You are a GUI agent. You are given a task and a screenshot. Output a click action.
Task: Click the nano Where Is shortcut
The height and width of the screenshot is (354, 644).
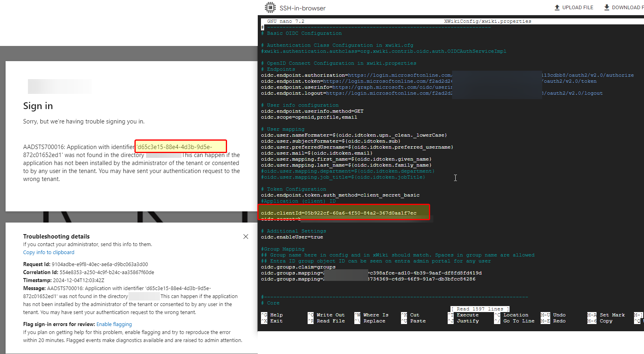click(x=371, y=315)
